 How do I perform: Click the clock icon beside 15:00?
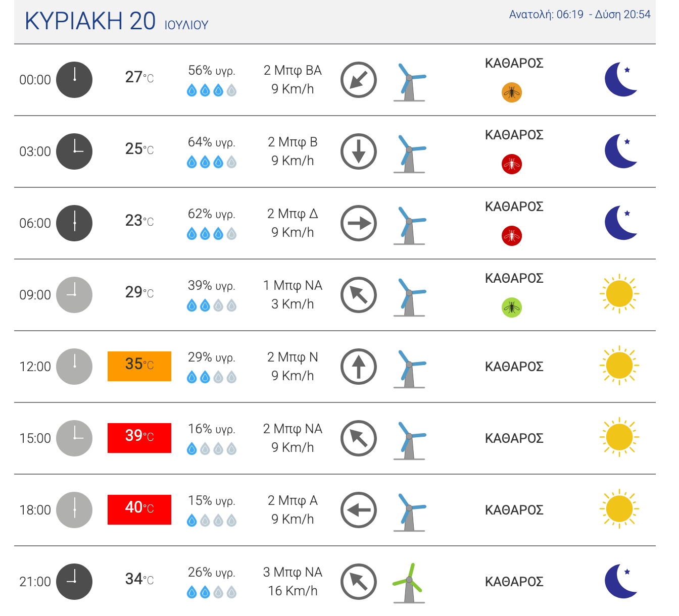click(x=74, y=438)
